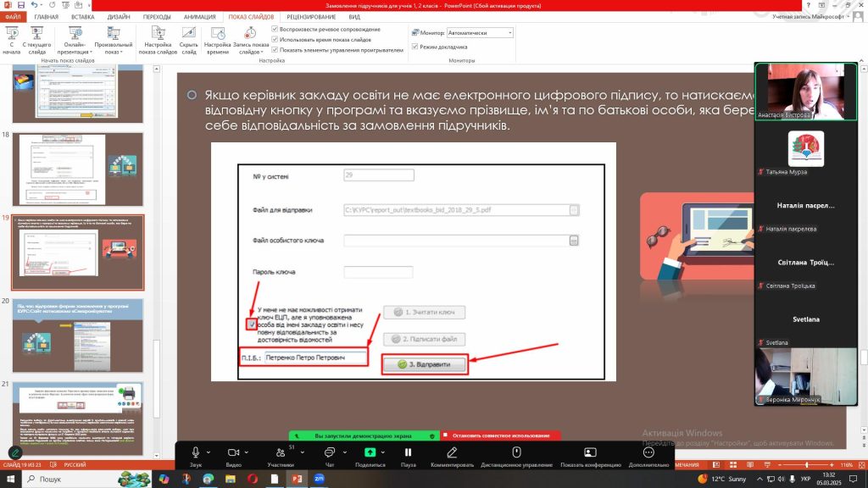868x488 pixels.
Task: Click taskbar search box Пошук
Action: (x=87, y=479)
